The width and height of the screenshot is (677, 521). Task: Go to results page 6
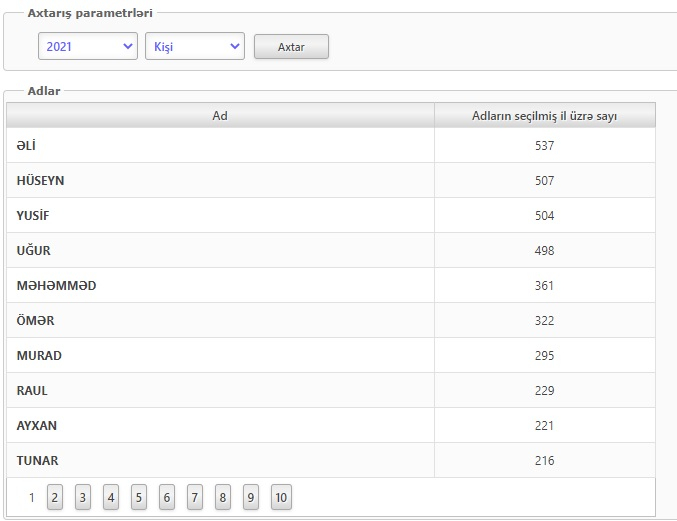[x=167, y=497]
